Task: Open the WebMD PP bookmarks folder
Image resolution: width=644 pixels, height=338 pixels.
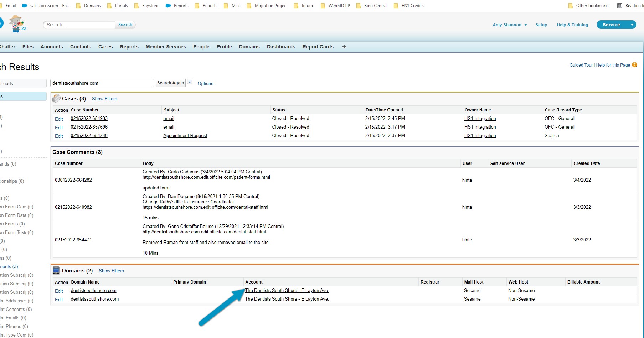Action: tap(335, 6)
